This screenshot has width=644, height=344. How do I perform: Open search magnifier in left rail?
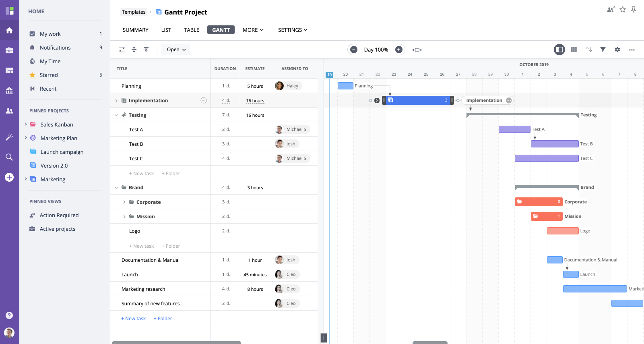pyautogui.click(x=9, y=157)
